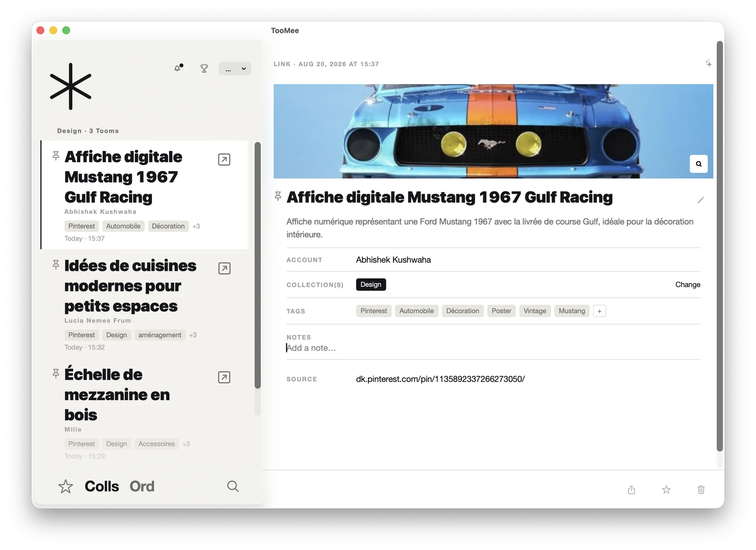This screenshot has height=550, width=756.
Task: Open the dk.pinterest.com source link
Action: (440, 379)
